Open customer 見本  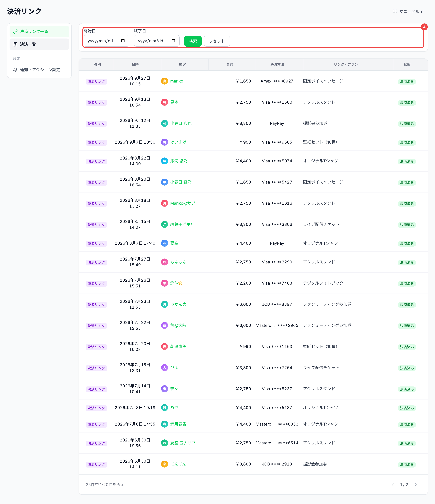click(174, 102)
